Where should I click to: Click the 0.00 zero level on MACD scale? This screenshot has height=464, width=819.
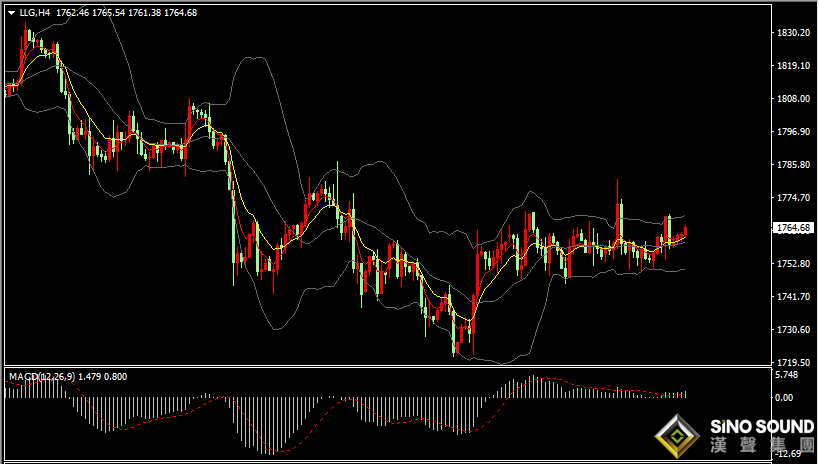pos(784,398)
